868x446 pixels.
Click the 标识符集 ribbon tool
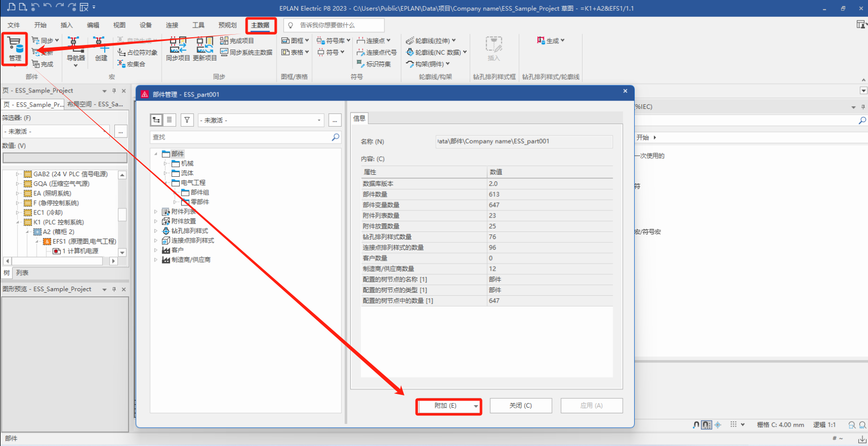(x=374, y=64)
